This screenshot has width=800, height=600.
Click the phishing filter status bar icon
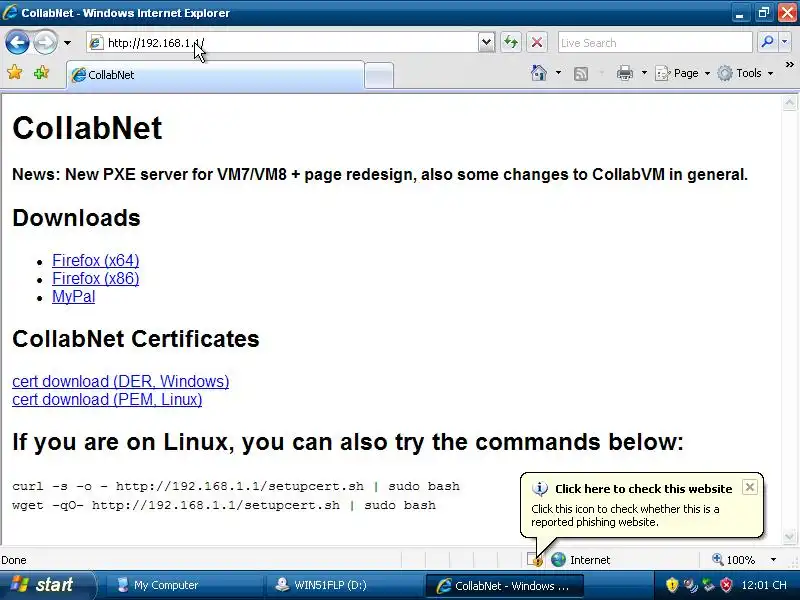535,560
